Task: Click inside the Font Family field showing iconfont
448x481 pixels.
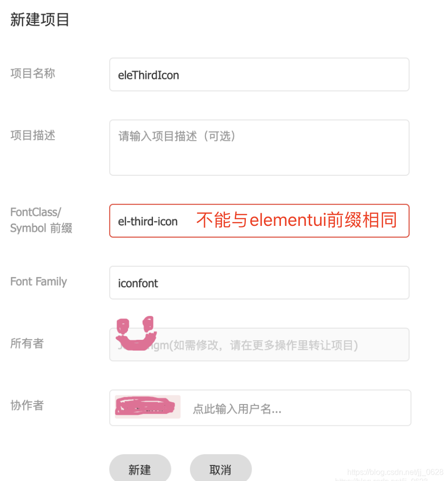Action: [259, 282]
